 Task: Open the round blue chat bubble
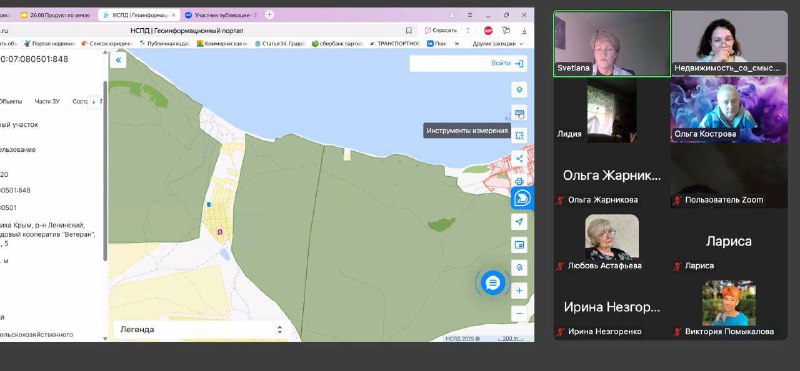pos(492,283)
